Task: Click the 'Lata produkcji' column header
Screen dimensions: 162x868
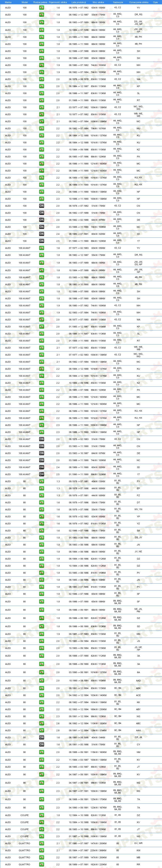Action: pyautogui.click(x=79, y=2)
